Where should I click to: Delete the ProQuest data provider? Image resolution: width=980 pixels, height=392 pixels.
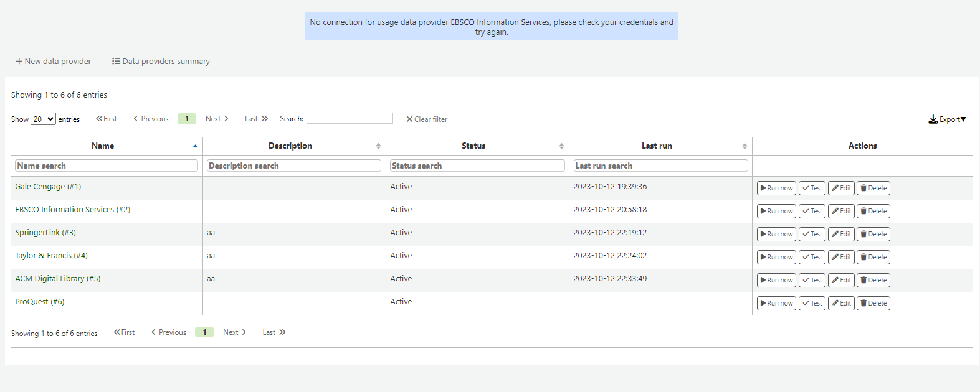pyautogui.click(x=873, y=303)
